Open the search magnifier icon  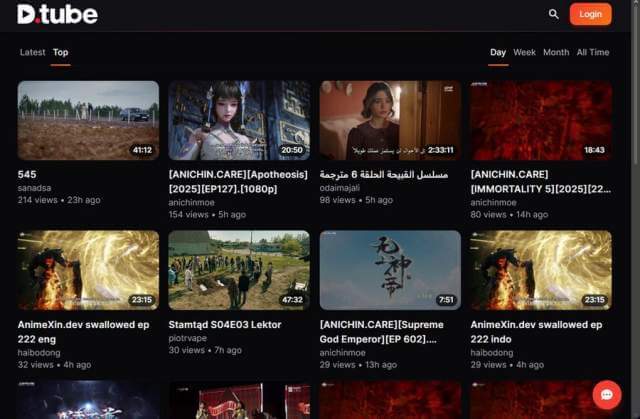(553, 14)
